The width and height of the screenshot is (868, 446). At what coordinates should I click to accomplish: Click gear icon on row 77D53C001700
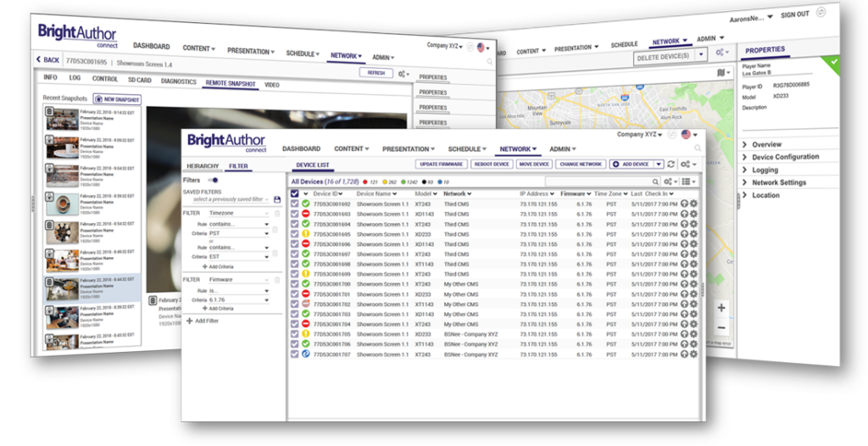(693, 284)
